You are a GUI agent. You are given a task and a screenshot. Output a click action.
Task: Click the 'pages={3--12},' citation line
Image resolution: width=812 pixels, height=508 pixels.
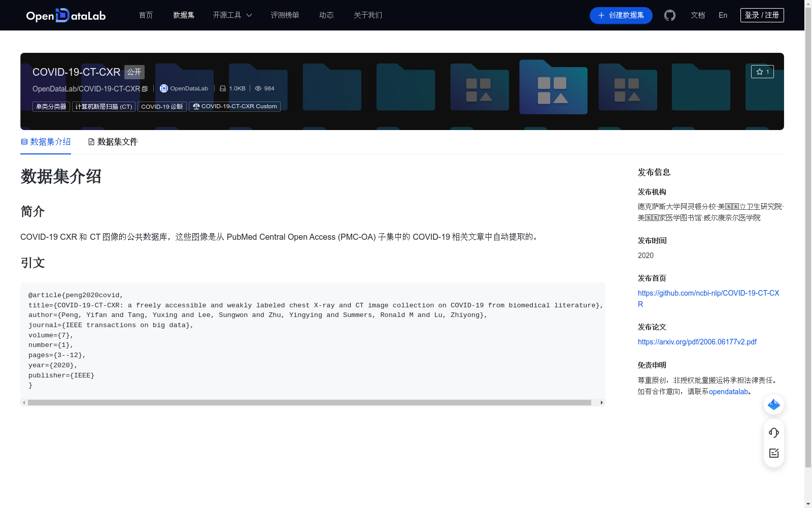(57, 355)
